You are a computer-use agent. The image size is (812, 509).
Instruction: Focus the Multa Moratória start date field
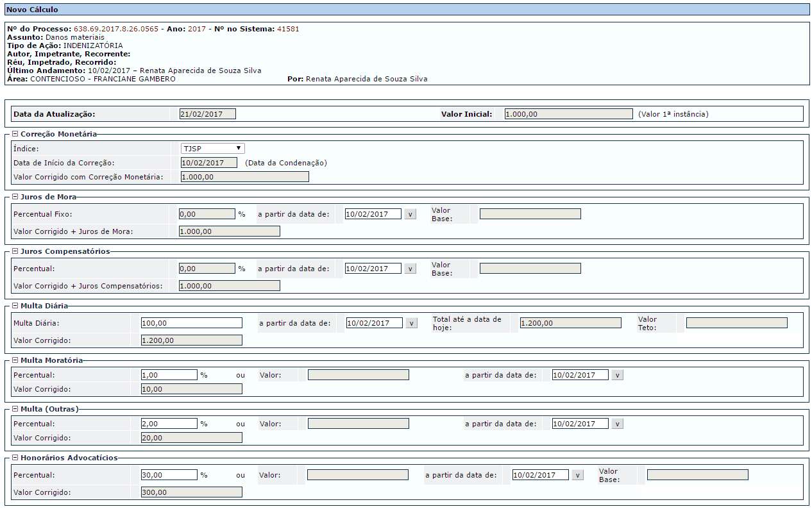click(x=580, y=375)
